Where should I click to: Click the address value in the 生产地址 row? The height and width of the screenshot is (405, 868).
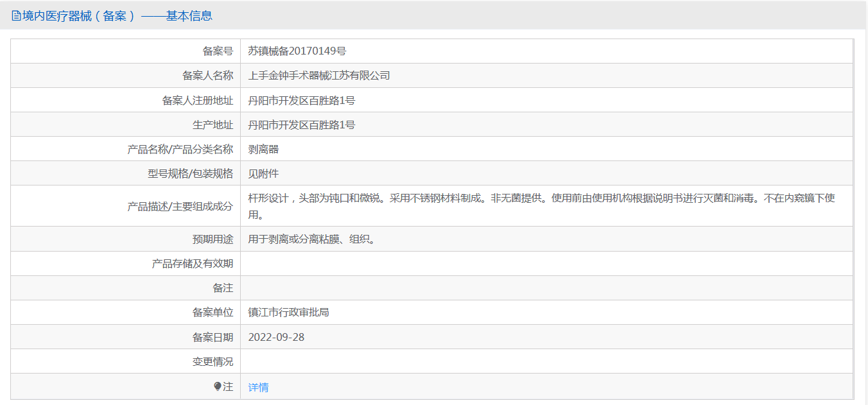[302, 125]
